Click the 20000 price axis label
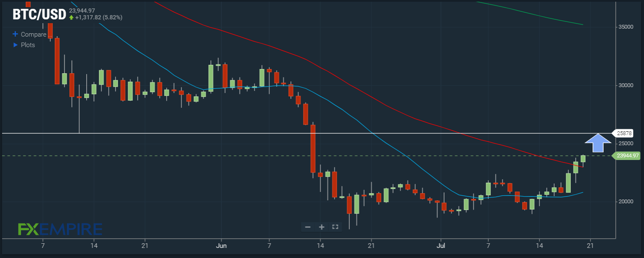Viewport: 644px width, 258px height. coord(625,202)
